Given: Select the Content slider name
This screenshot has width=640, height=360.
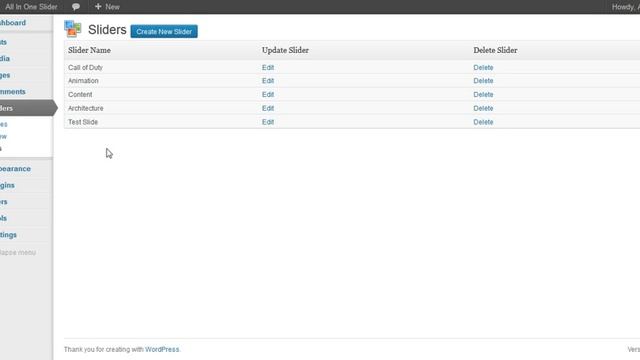Looking at the screenshot, I should click(x=80, y=94).
